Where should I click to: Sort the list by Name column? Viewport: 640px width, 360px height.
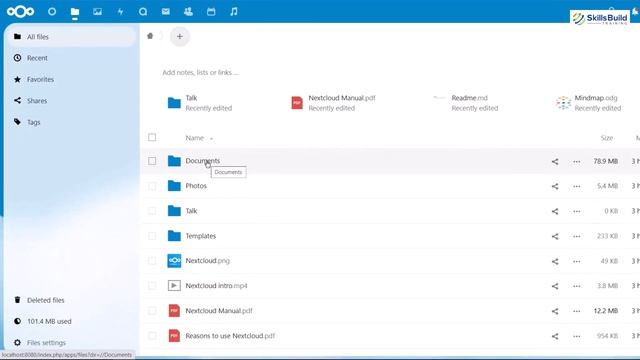tap(195, 138)
